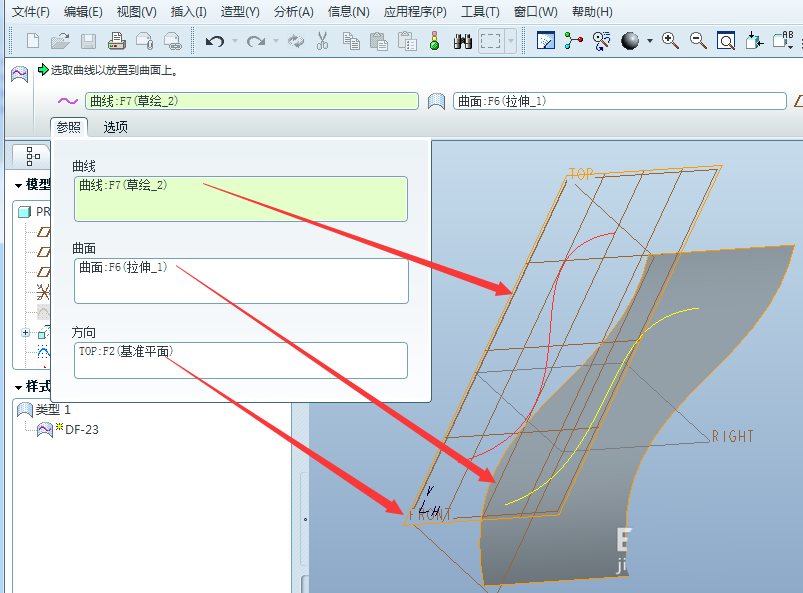The width and height of the screenshot is (803, 593).
Task: Zoom out with the magnifier minus icon
Action: pyautogui.click(x=698, y=40)
